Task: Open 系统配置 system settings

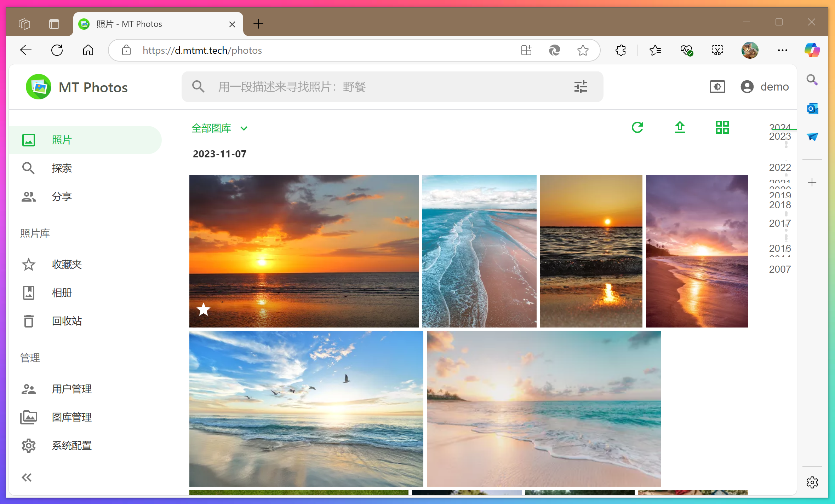Action: click(72, 446)
